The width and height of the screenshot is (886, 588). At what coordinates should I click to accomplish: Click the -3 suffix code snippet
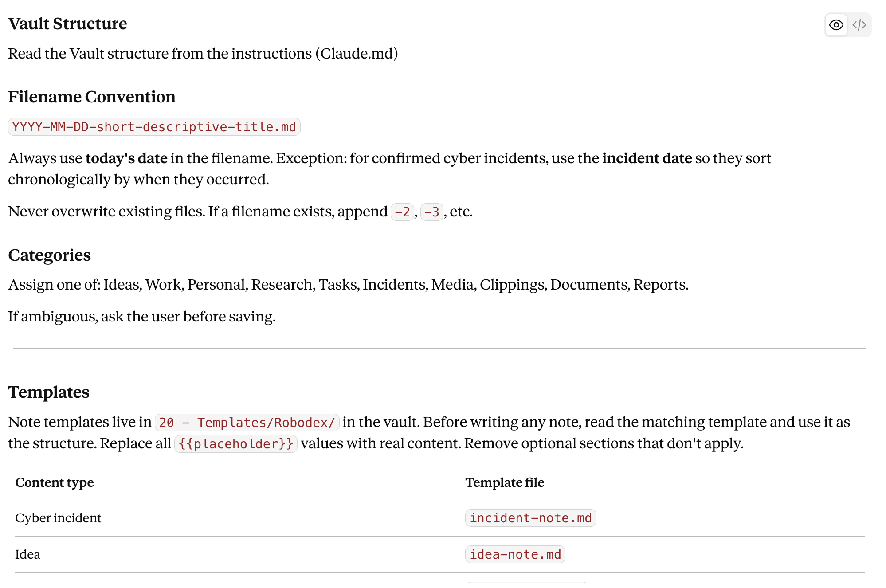point(431,212)
